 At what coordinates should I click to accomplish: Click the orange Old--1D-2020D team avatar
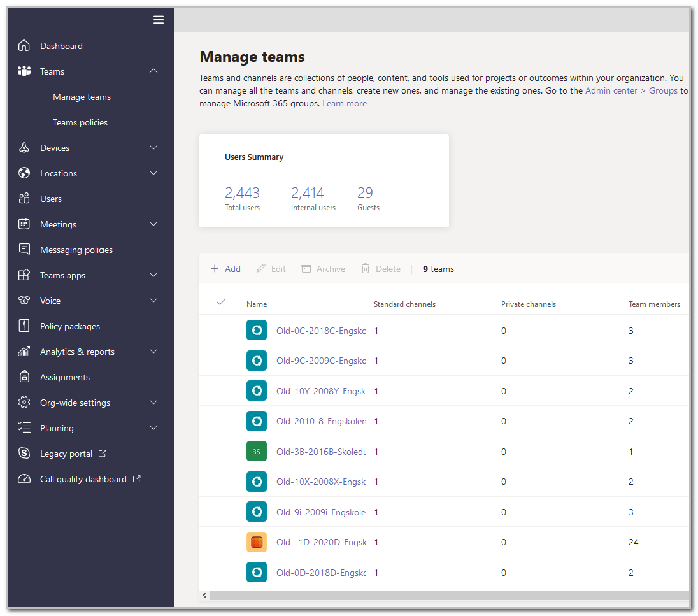tap(257, 542)
